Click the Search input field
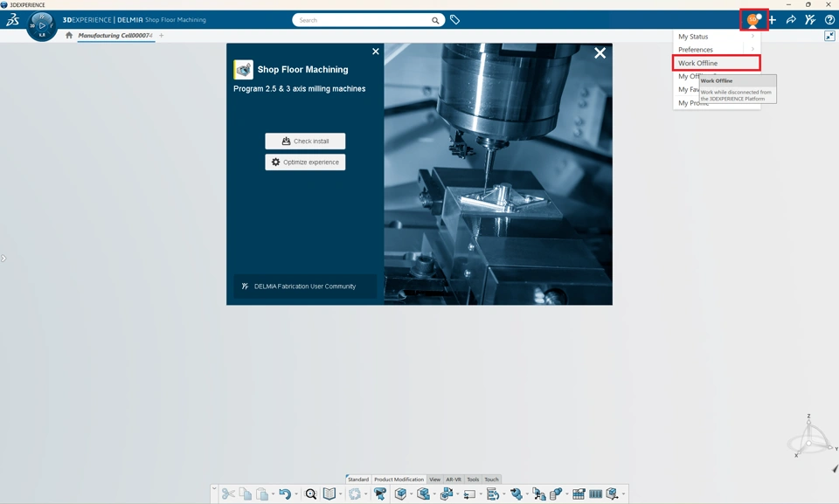The width and height of the screenshot is (839, 504). (x=364, y=20)
